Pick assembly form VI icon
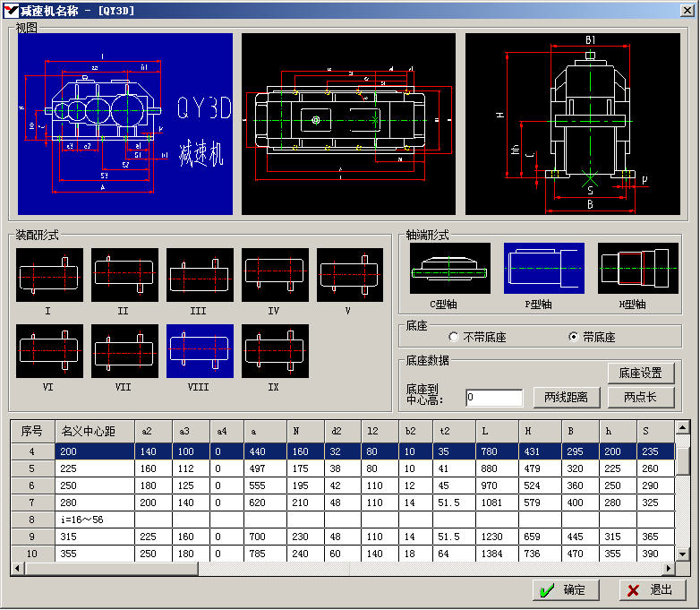This screenshot has width=700, height=610. (x=49, y=351)
